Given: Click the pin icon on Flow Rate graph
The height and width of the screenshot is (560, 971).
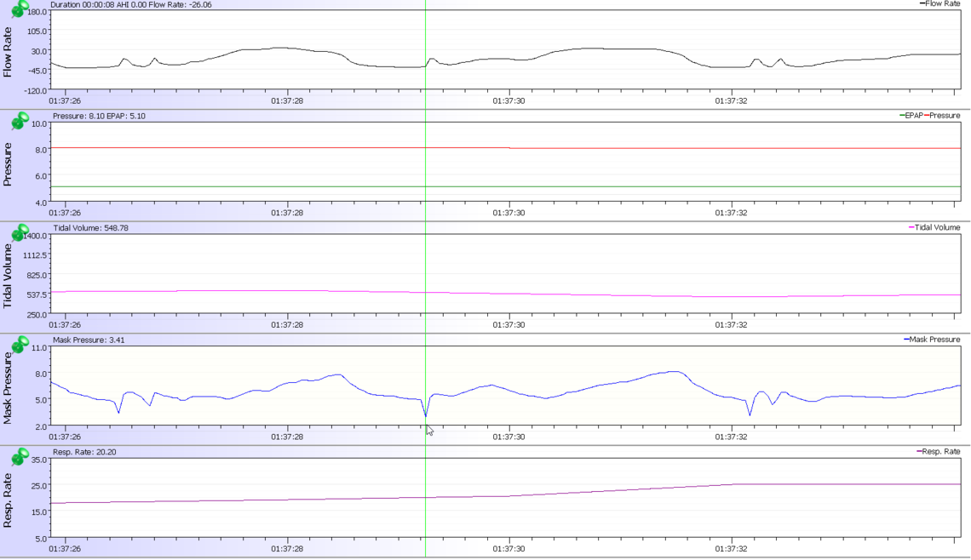Looking at the screenshot, I should (x=20, y=9).
